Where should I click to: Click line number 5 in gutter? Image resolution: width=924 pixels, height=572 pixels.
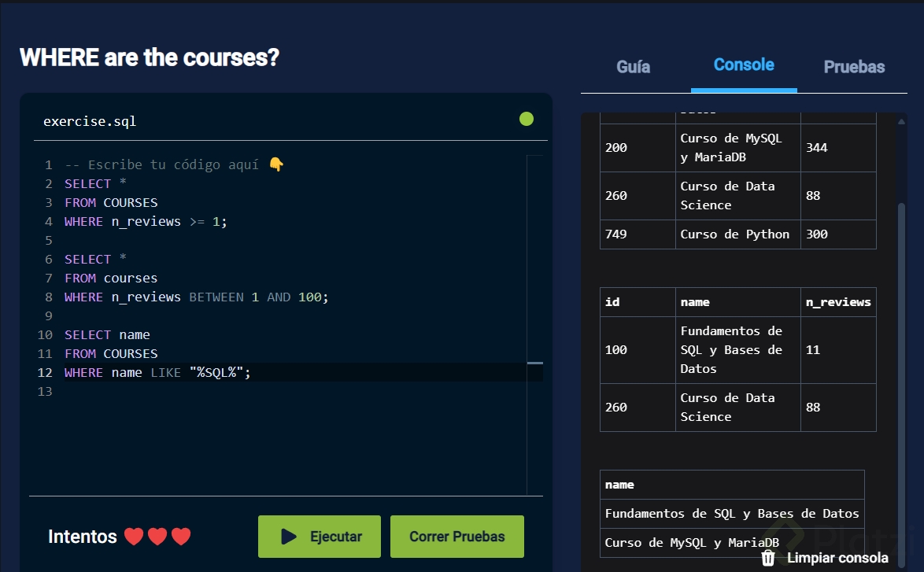pos(48,240)
